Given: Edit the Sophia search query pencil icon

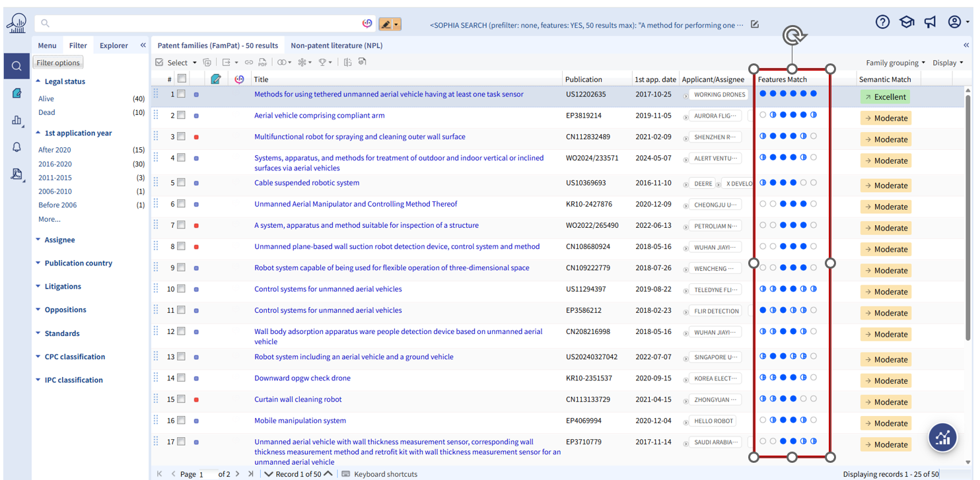Looking at the screenshot, I should [x=755, y=24].
